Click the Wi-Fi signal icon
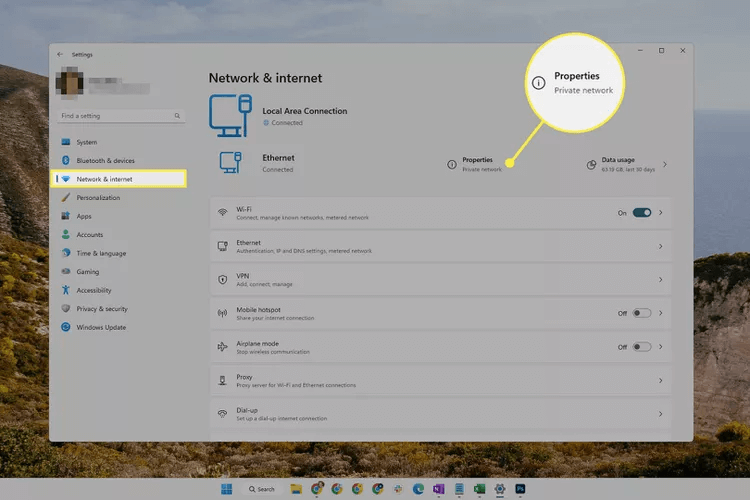 pos(222,212)
